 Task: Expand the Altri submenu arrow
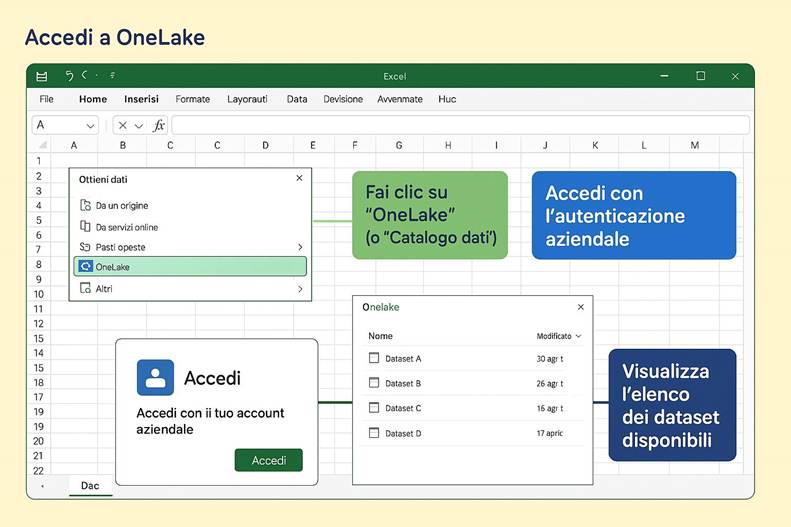click(299, 289)
